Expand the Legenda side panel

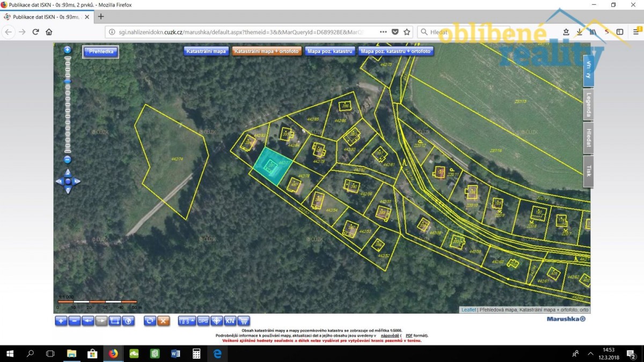tap(588, 105)
